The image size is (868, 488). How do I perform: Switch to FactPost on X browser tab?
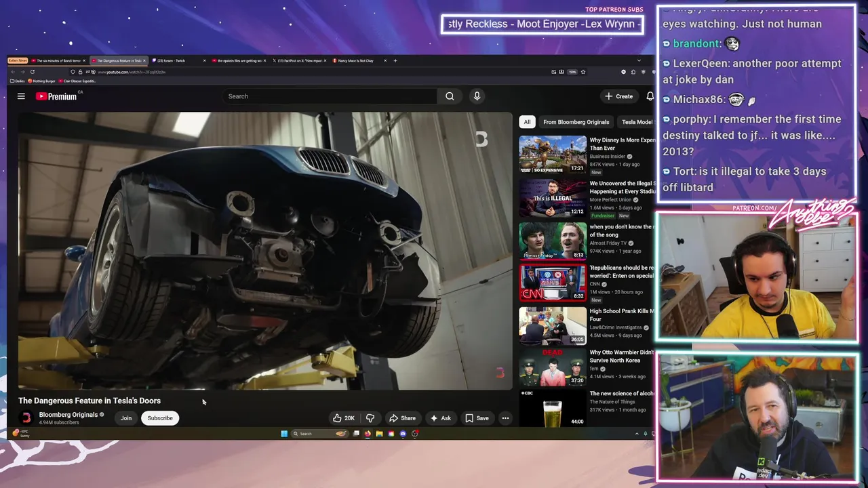click(298, 60)
